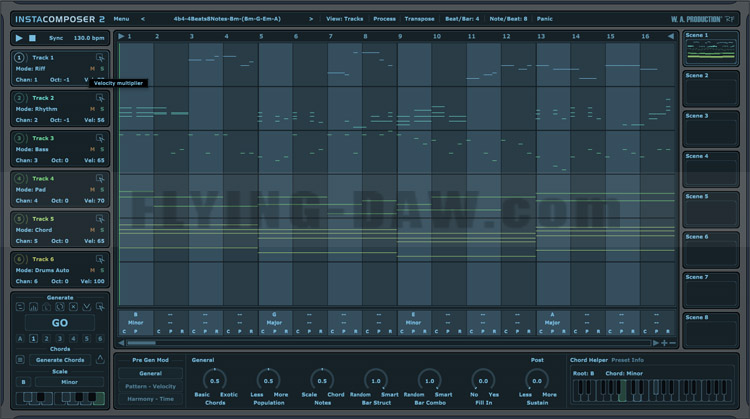
Task: Open Track 5 Mode: Chord selector
Action: click(x=34, y=230)
